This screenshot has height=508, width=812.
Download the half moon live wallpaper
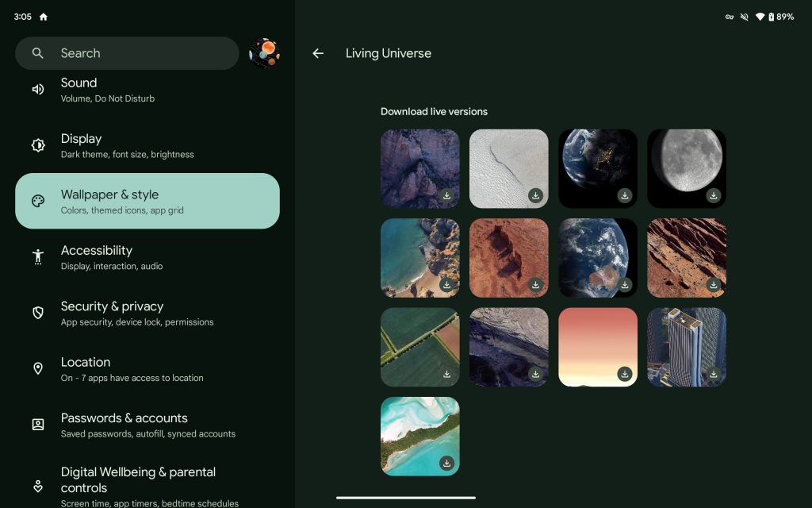tap(714, 195)
